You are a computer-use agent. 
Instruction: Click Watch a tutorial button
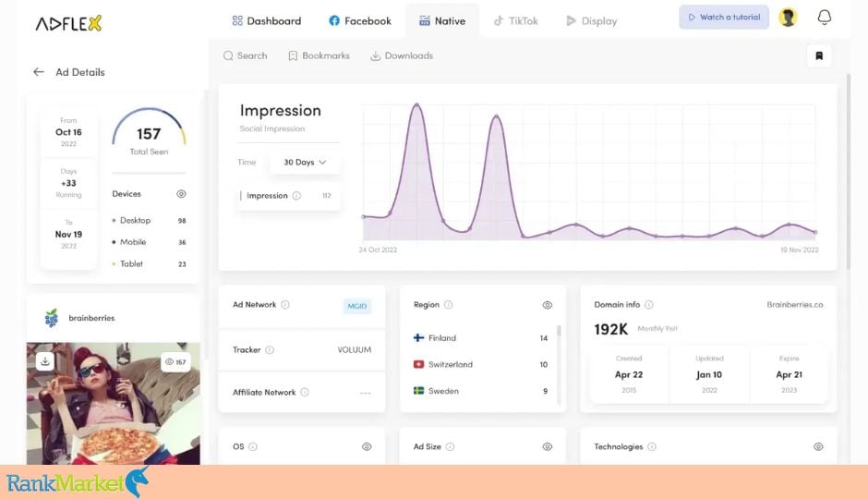(x=724, y=18)
